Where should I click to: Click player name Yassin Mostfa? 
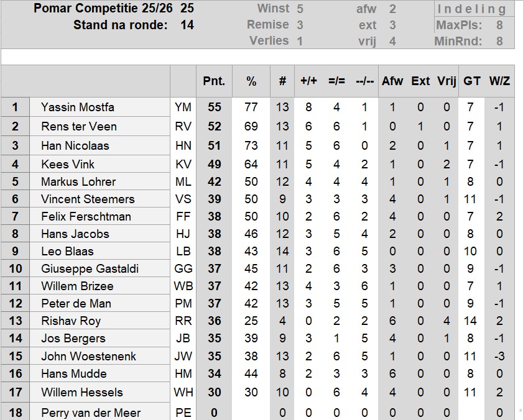point(77,107)
